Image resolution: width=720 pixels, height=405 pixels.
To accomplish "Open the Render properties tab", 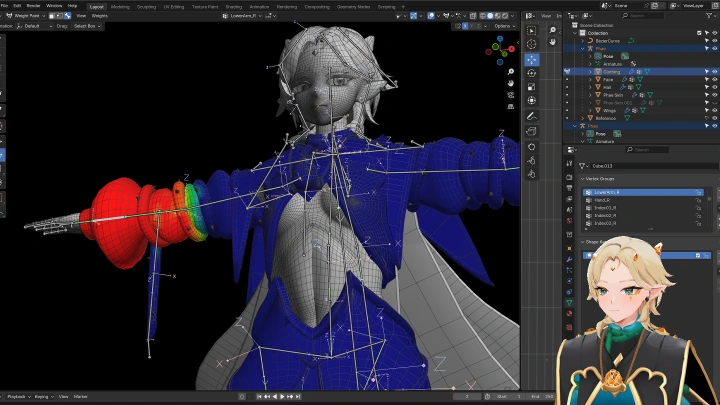I will pyautogui.click(x=569, y=177).
